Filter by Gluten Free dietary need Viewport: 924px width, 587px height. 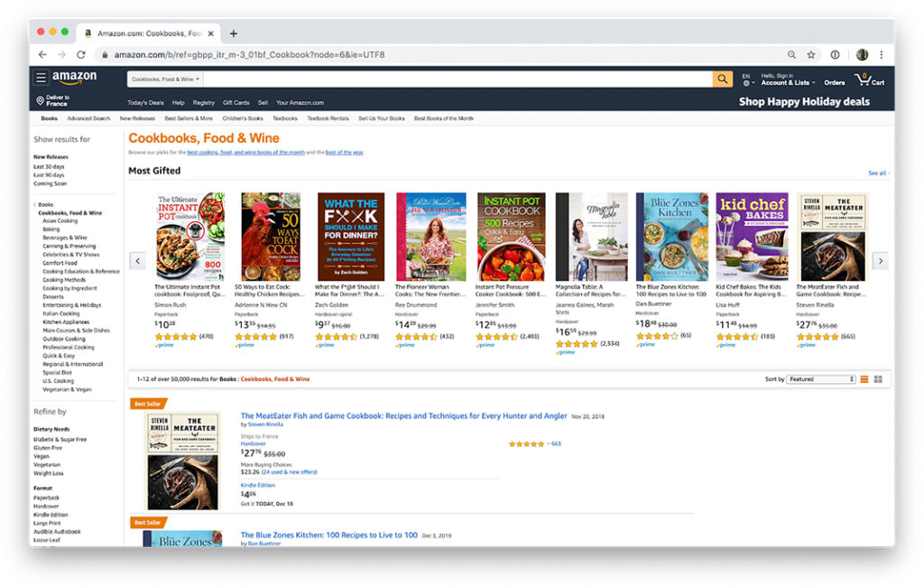tap(48, 448)
